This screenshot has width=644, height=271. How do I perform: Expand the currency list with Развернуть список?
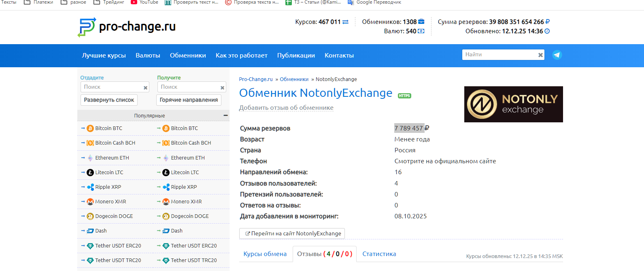[109, 100]
